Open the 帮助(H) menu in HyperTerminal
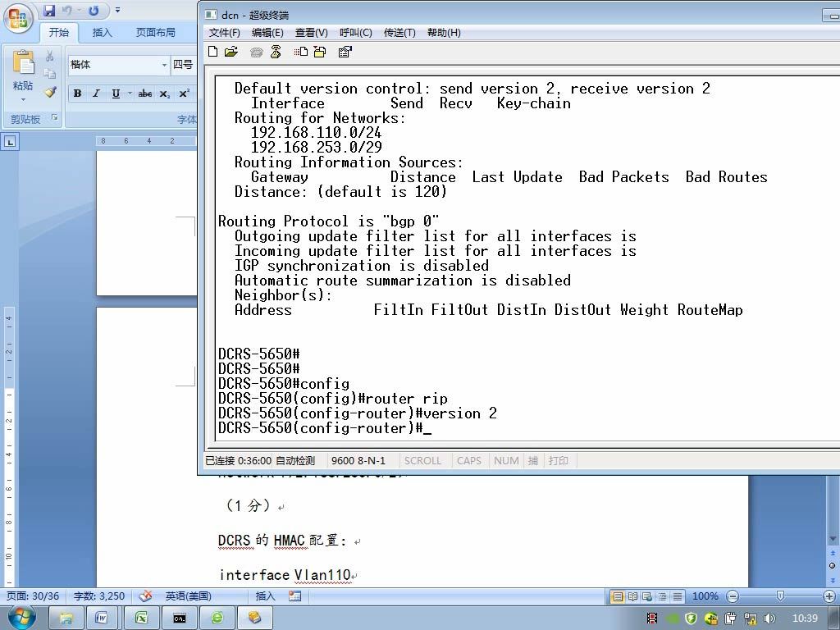Viewport: 840px width, 630px height. [x=444, y=33]
